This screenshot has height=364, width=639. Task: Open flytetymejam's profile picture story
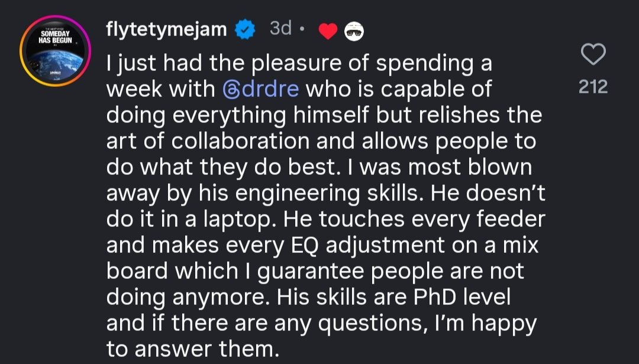pyautogui.click(x=54, y=51)
